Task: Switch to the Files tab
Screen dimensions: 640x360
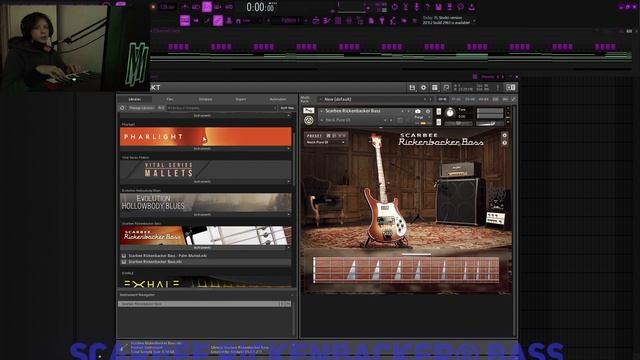Action: click(x=170, y=99)
